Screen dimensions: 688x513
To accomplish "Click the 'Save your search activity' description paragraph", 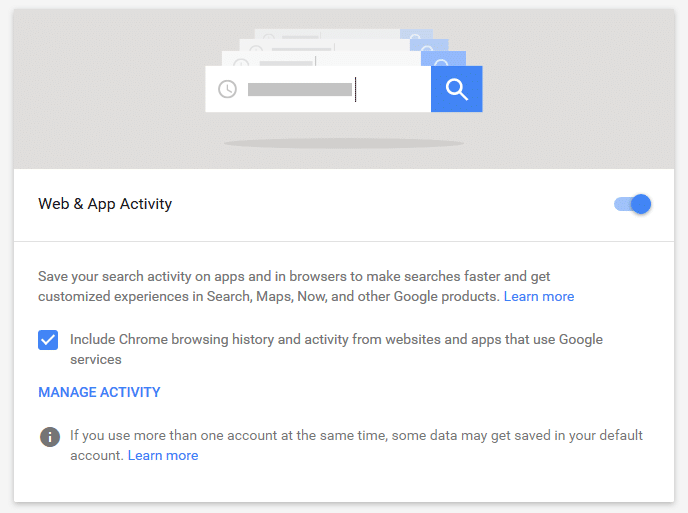I will coord(306,287).
